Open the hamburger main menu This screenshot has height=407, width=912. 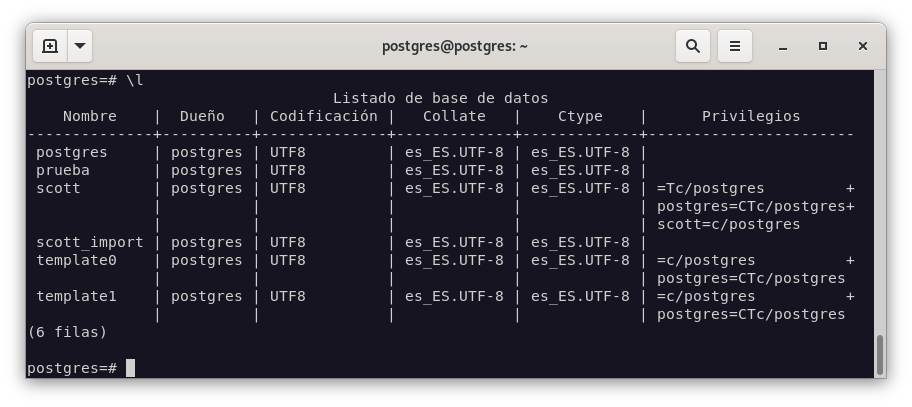pyautogui.click(x=735, y=46)
